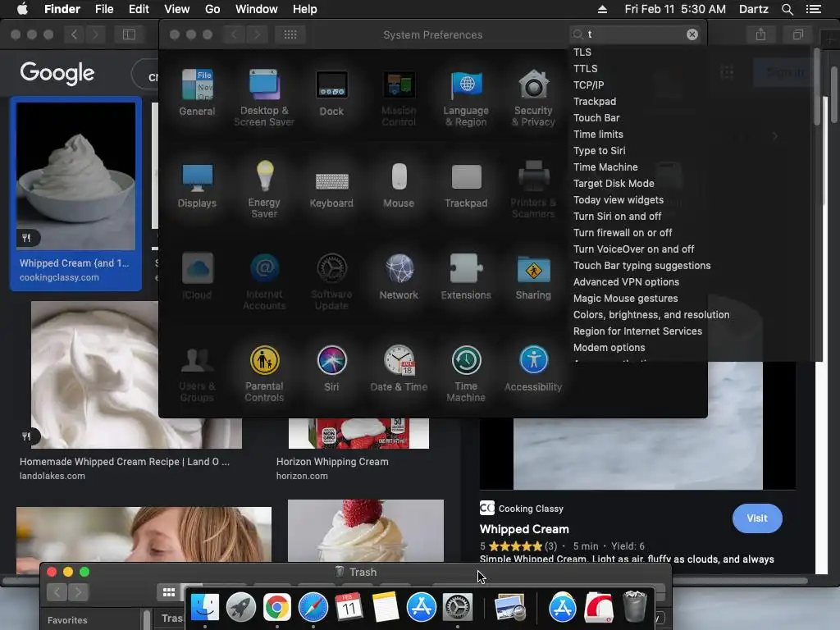
Task: Clear the System Preferences search field
Action: (692, 34)
